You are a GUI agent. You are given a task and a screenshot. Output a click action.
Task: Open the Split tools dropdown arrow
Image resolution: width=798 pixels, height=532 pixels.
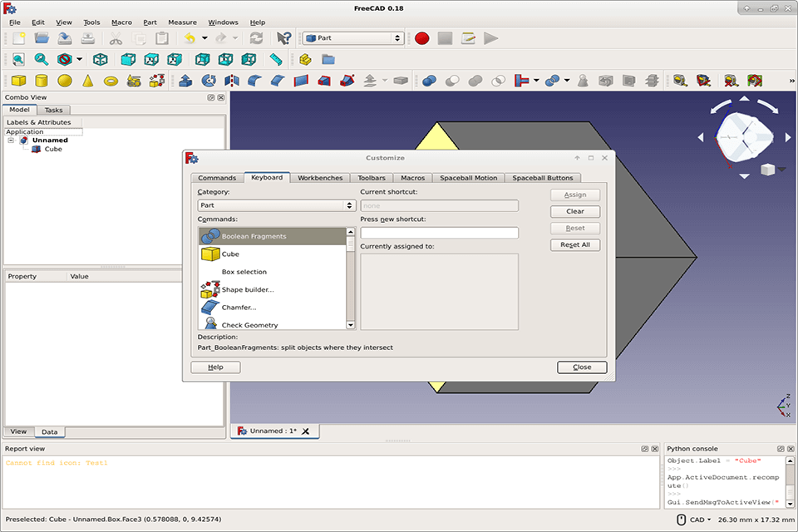pyautogui.click(x=567, y=81)
